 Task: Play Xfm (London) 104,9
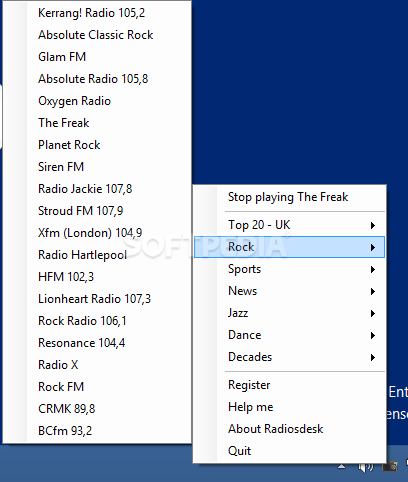click(97, 233)
